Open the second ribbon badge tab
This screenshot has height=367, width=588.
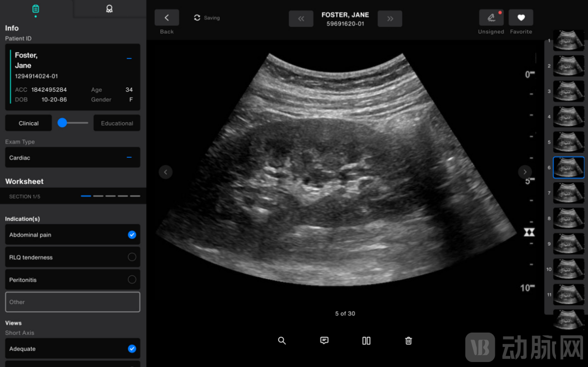109,9
